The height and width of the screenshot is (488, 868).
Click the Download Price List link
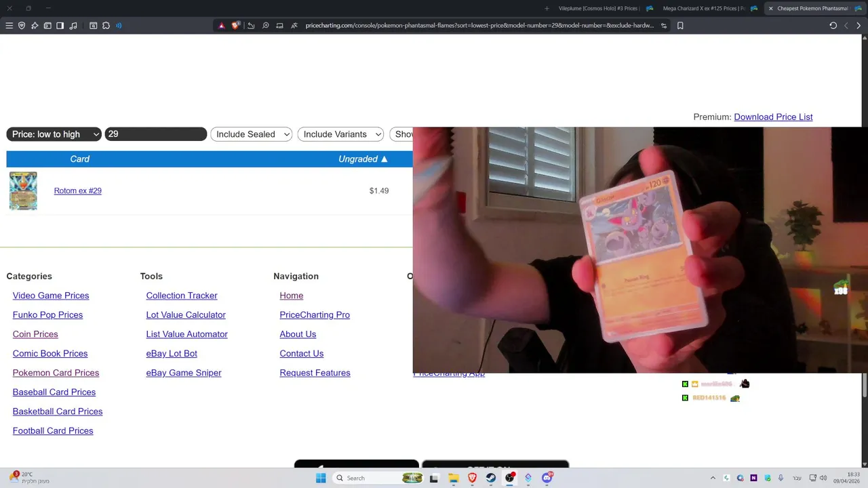[x=773, y=117]
